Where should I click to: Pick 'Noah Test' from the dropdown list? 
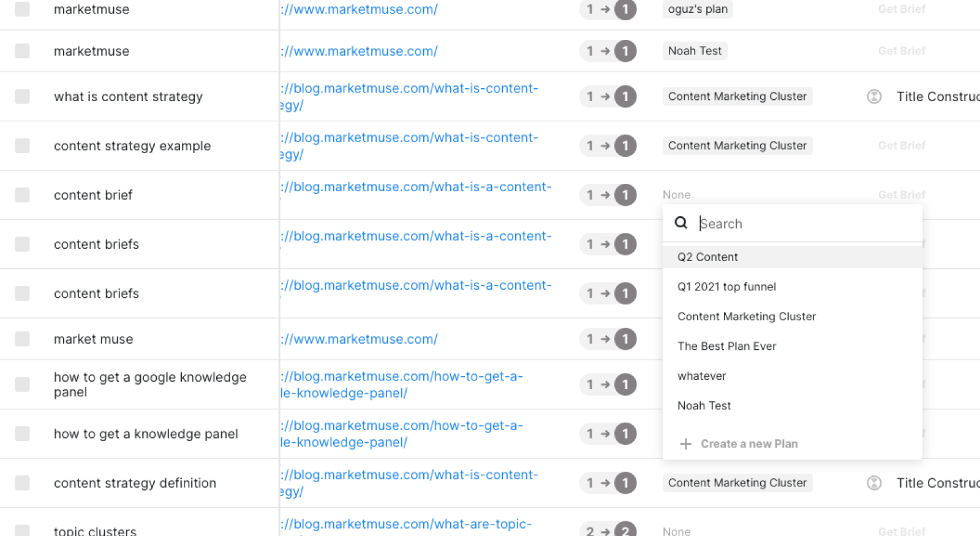pyautogui.click(x=793, y=406)
